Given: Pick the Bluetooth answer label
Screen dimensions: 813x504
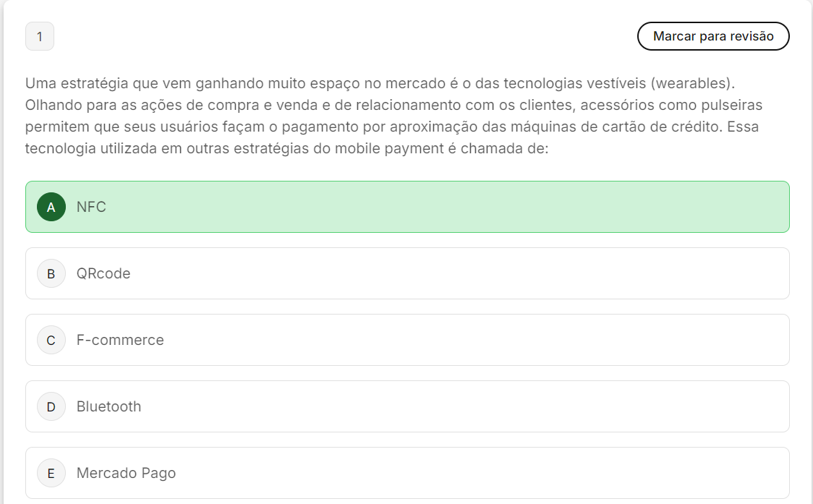Looking at the screenshot, I should click(x=108, y=406).
